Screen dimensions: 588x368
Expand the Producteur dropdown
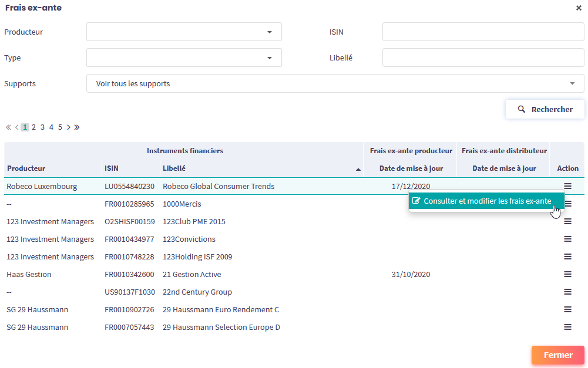pyautogui.click(x=184, y=32)
